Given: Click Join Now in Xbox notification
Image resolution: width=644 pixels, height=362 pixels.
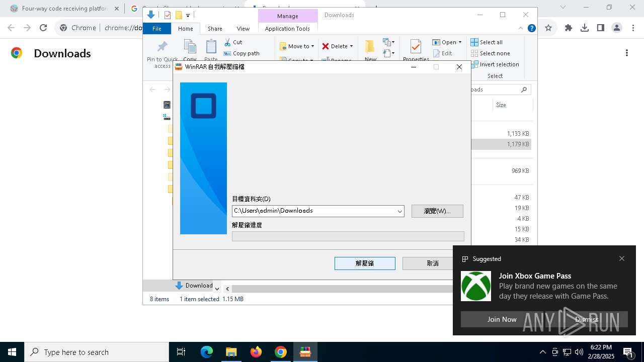Looking at the screenshot, I should point(502,319).
